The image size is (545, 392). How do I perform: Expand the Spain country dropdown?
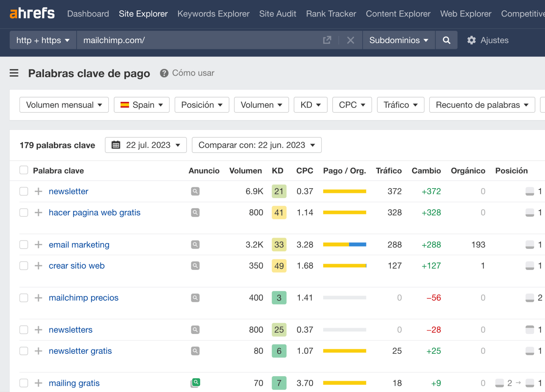pyautogui.click(x=142, y=105)
